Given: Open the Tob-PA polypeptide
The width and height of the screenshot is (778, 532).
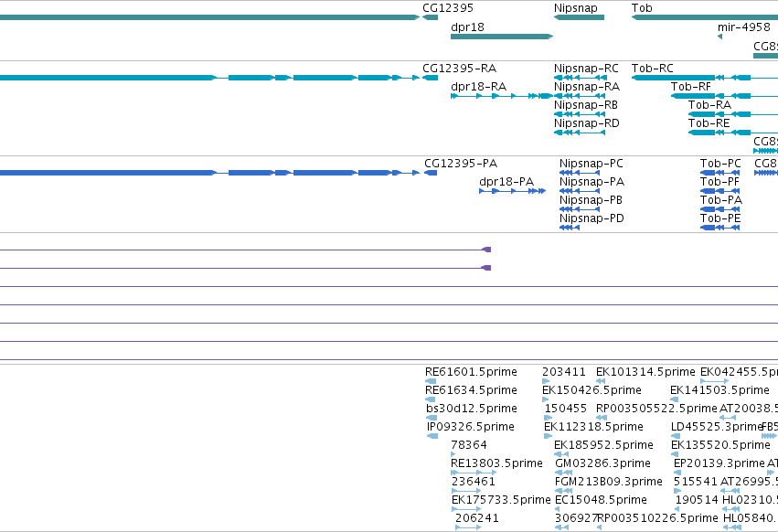Looking at the screenshot, I should pyautogui.click(x=721, y=200).
